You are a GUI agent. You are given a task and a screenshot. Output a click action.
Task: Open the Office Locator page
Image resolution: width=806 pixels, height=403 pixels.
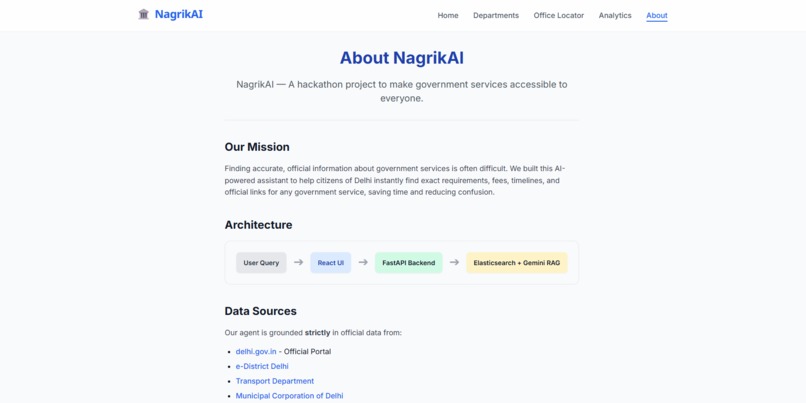(x=558, y=15)
